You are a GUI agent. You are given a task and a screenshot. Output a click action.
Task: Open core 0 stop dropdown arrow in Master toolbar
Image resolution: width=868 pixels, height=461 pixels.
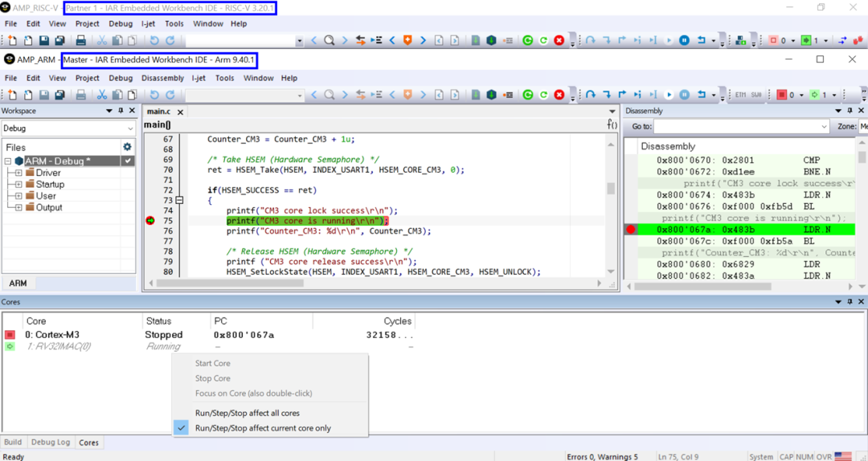tap(800, 95)
